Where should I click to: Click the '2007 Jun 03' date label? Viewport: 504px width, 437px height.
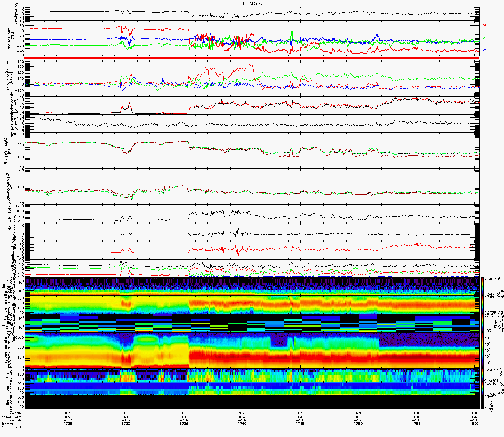coord(13,427)
